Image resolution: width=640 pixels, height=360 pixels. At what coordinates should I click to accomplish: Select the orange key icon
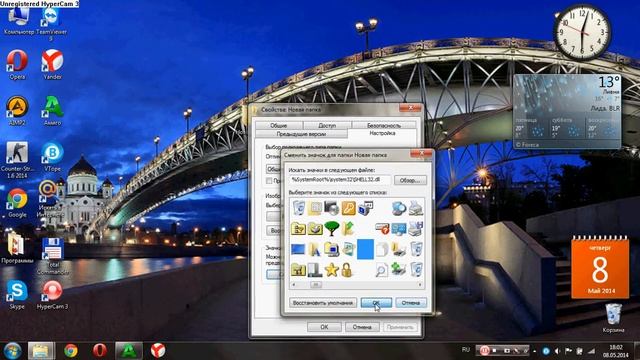[348, 208]
